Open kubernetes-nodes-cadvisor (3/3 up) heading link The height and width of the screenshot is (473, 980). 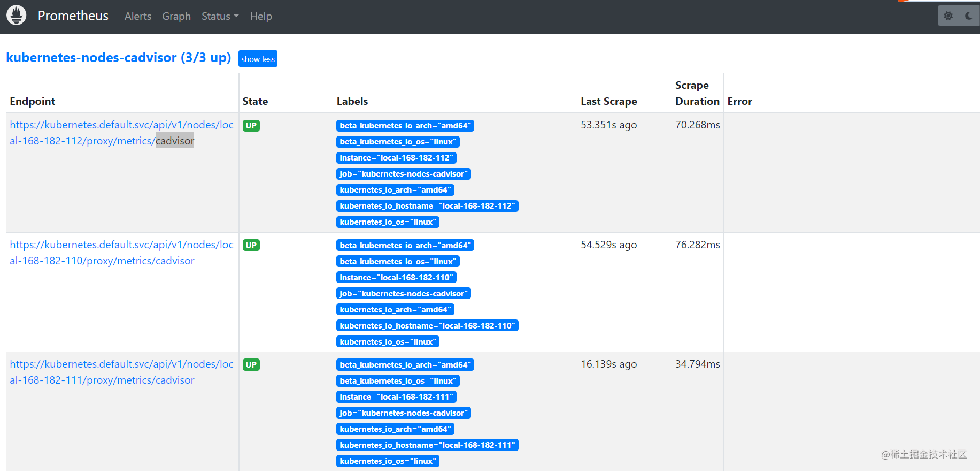[119, 57]
